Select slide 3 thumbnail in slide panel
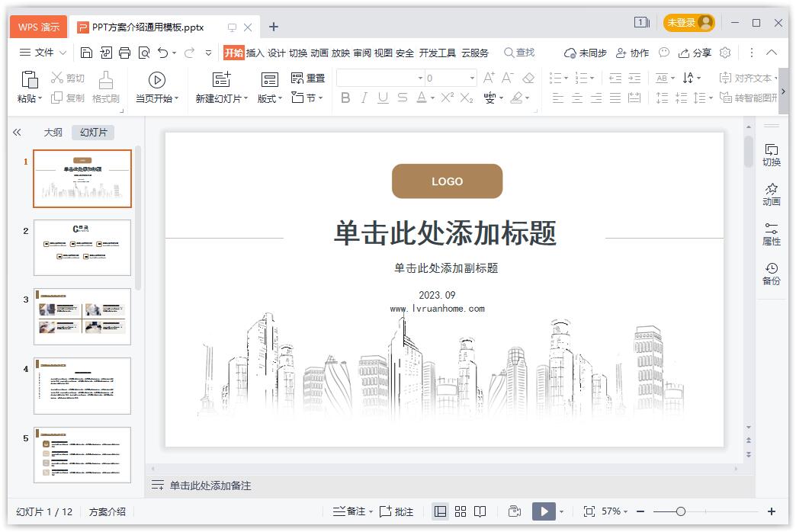The height and width of the screenshot is (532, 796). pos(82,316)
